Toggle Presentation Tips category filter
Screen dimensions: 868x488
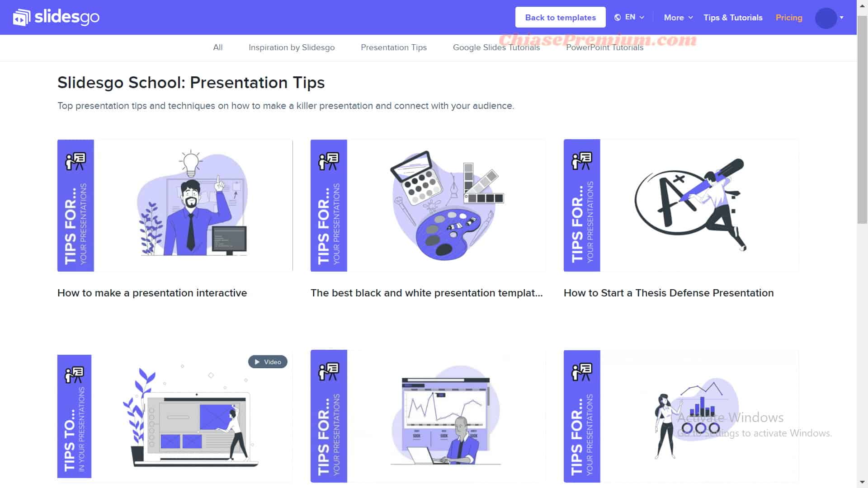point(394,47)
